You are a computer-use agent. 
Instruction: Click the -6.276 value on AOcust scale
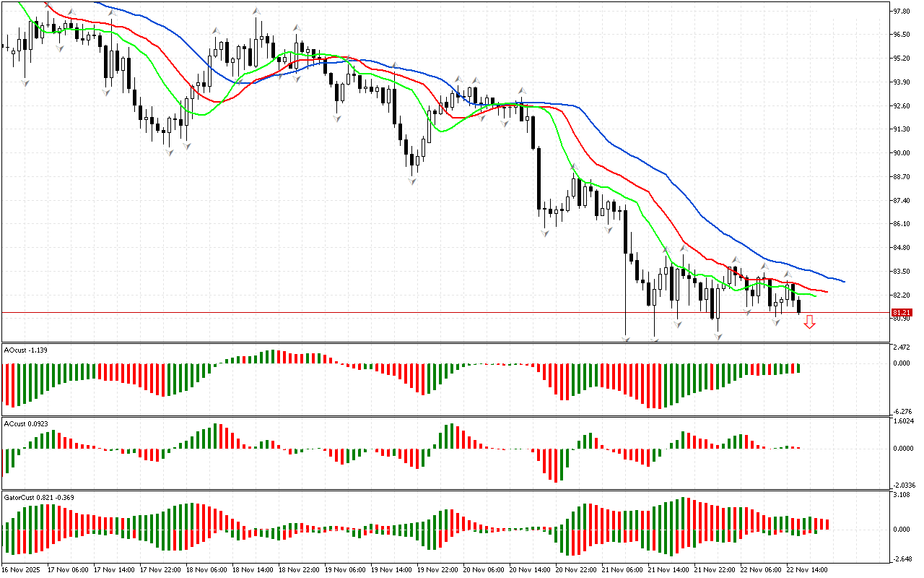(x=902, y=412)
